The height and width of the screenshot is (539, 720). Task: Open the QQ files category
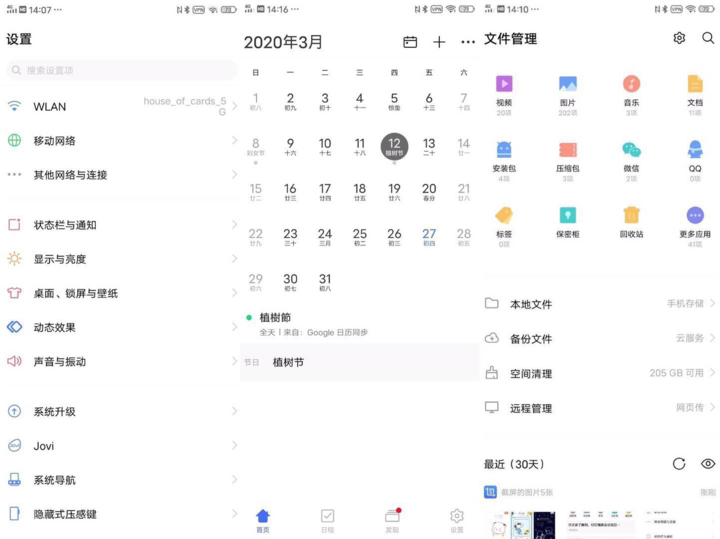(x=695, y=150)
